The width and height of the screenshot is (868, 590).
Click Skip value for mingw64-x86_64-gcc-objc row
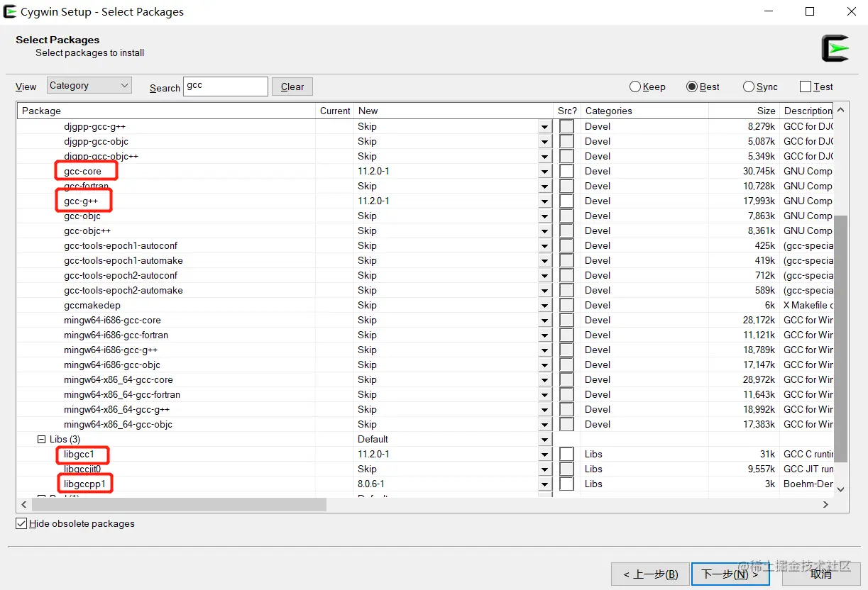(x=367, y=424)
